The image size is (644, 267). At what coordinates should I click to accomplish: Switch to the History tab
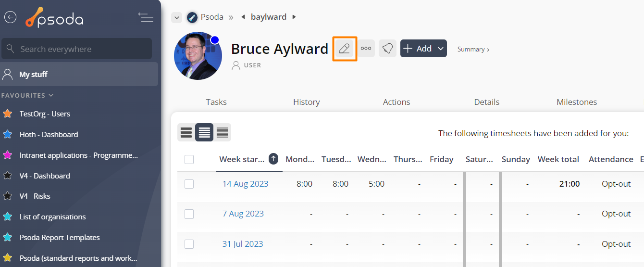pyautogui.click(x=306, y=102)
